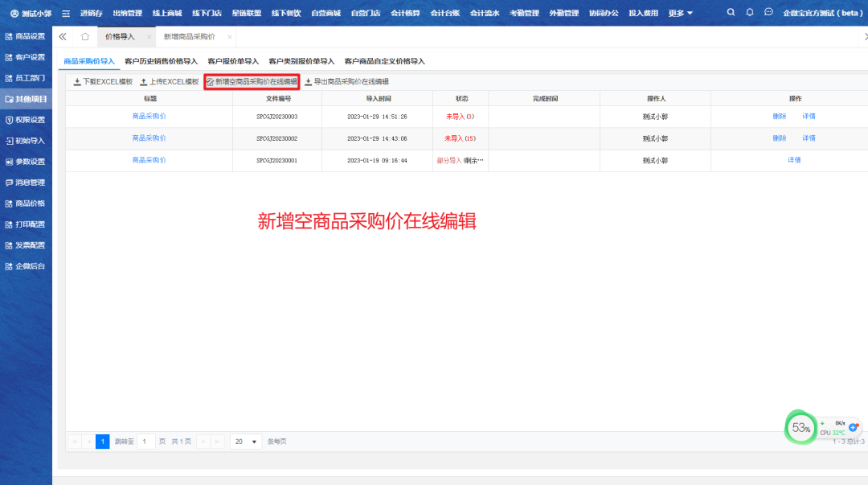The height and width of the screenshot is (485, 868).
Task: Click 上传EXCEL模板 upload button
Action: point(169,82)
